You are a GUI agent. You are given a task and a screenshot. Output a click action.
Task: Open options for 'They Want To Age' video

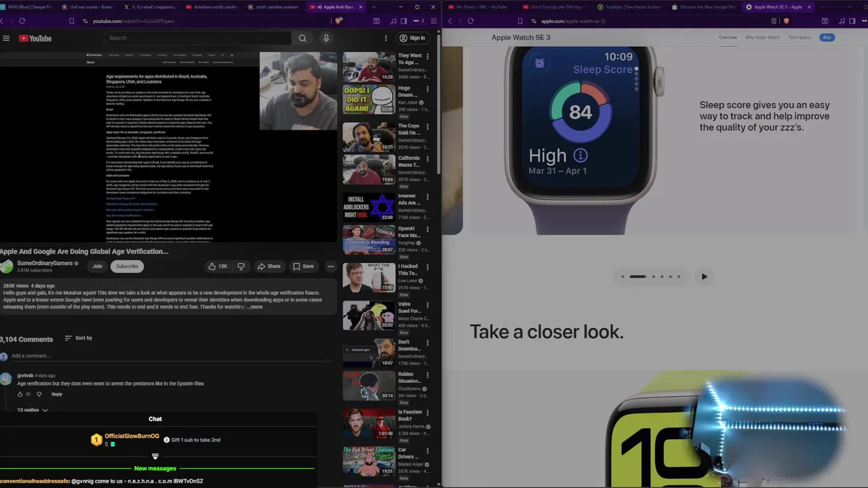pyautogui.click(x=427, y=56)
